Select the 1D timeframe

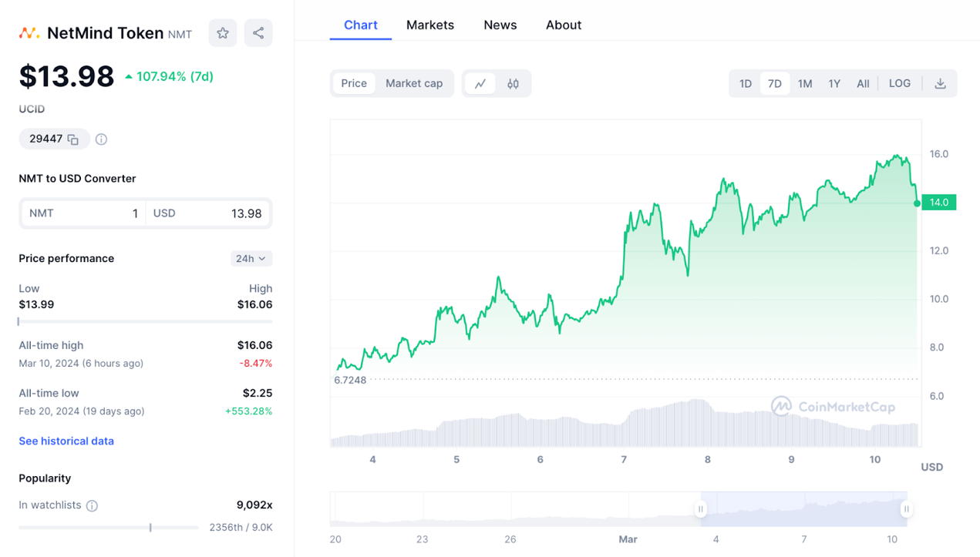click(746, 83)
